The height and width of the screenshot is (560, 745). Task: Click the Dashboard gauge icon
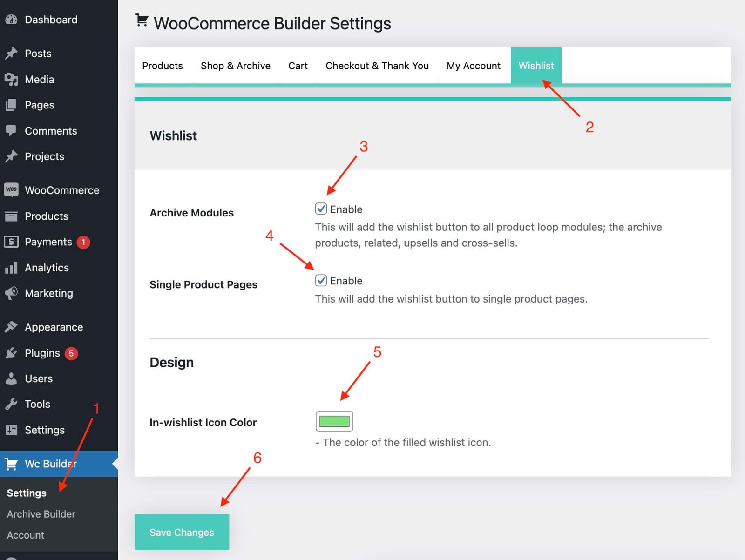(11, 20)
